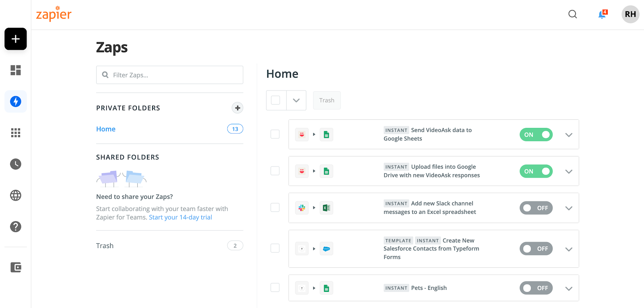Image resolution: width=644 pixels, height=308 pixels.
Task: Click the 2 count badge beside Trash
Action: pyautogui.click(x=235, y=246)
